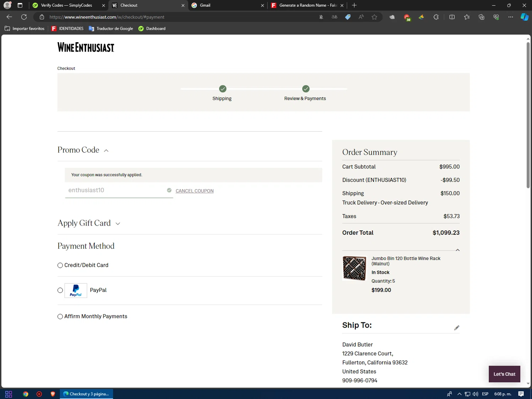Open the shopping price tag icon
This screenshot has height=399, width=532.
pyautogui.click(x=348, y=17)
